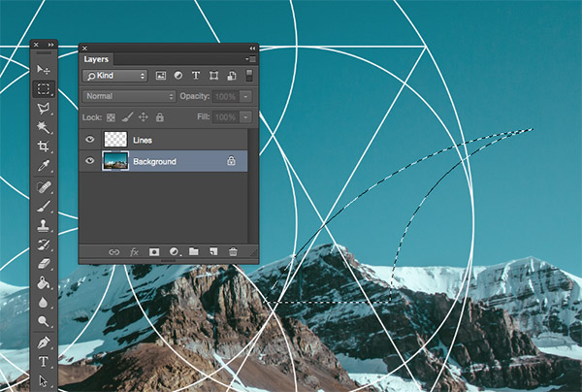Create new fill or adjustment layer
This screenshot has width=582, height=392.
point(174,252)
